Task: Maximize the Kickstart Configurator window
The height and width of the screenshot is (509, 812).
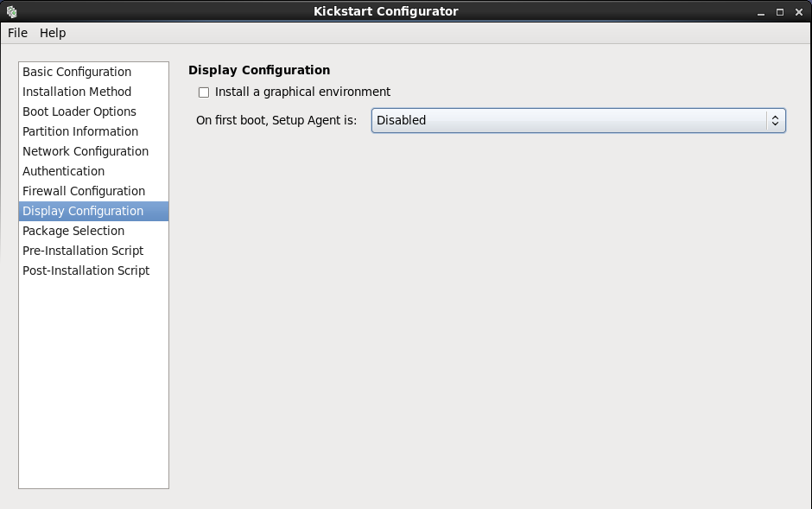Action: (779, 12)
